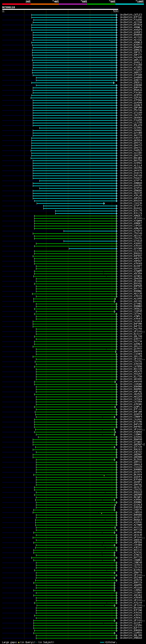Open hit UniRef100_B9JGH8

click(x=131, y=608)
